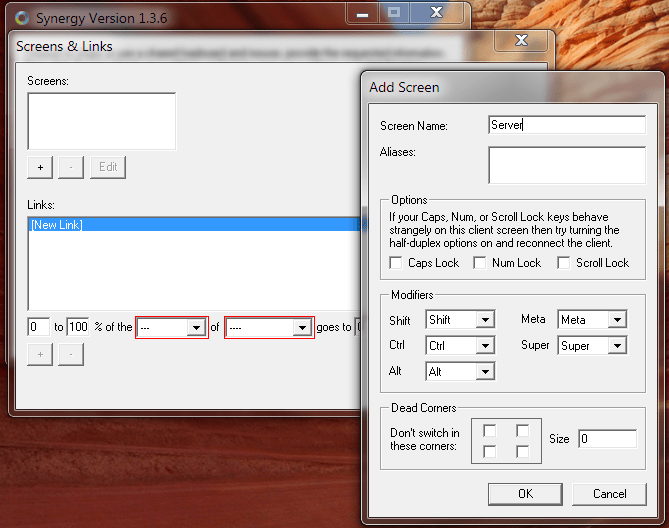Minimize the Synergy Version 1.3.6 window
Screen dimensions: 669x528
pyautogui.click(x=362, y=14)
